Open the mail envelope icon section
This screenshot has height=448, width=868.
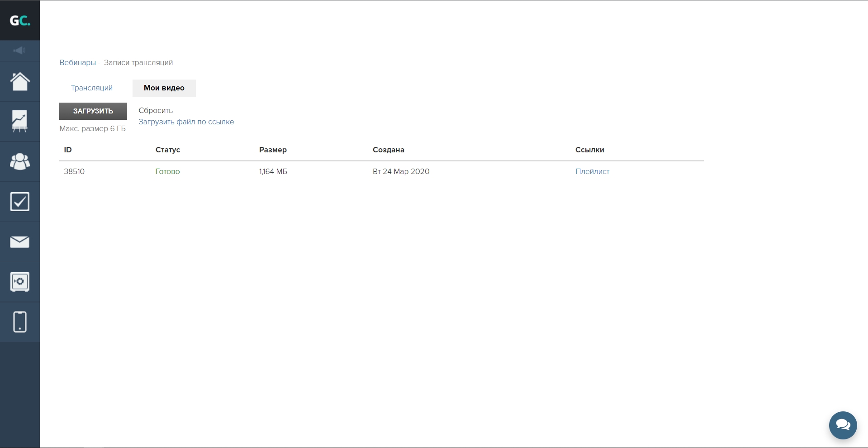[20, 242]
